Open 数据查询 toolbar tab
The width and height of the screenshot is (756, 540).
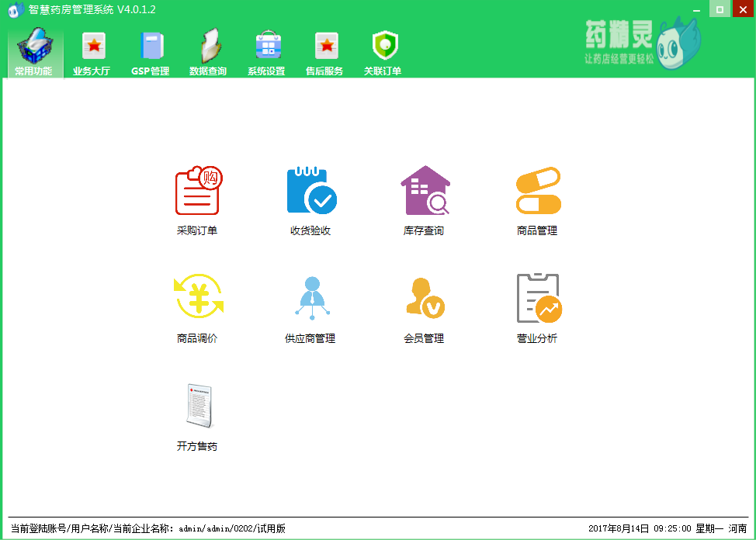tap(208, 52)
